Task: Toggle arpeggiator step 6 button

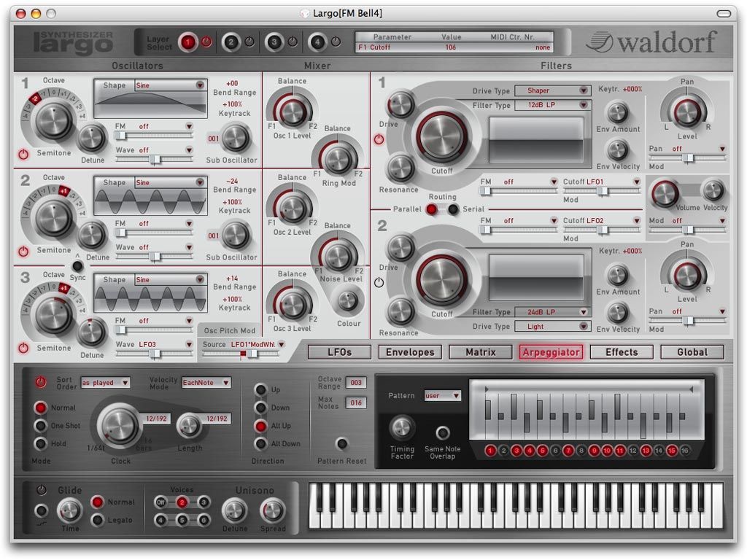Action: point(555,451)
